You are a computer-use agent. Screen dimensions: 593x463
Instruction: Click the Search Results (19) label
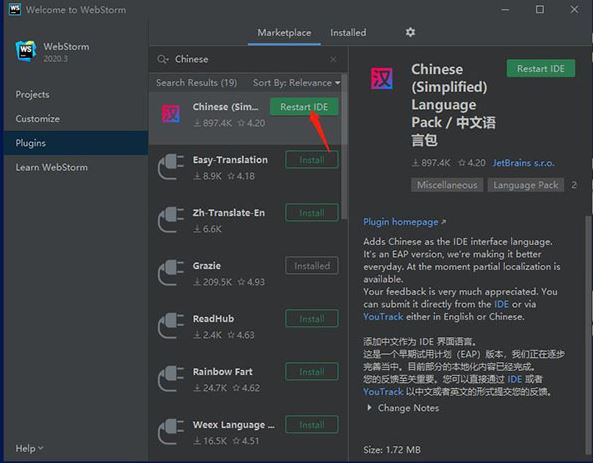pyautogui.click(x=196, y=83)
